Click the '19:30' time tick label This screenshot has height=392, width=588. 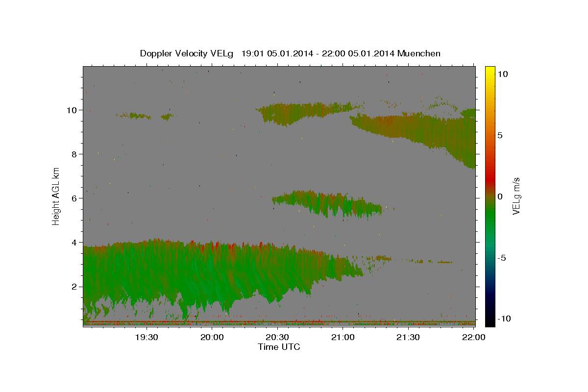146,338
